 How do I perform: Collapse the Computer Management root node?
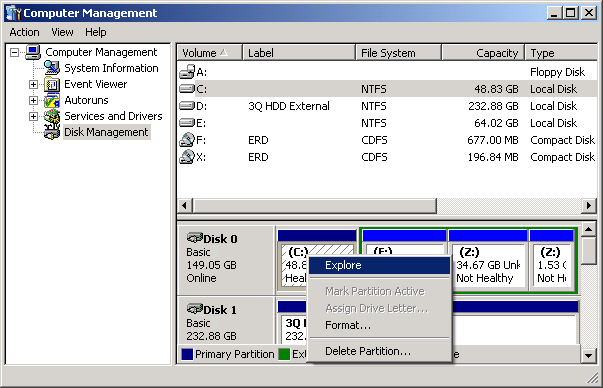pyautogui.click(x=14, y=52)
